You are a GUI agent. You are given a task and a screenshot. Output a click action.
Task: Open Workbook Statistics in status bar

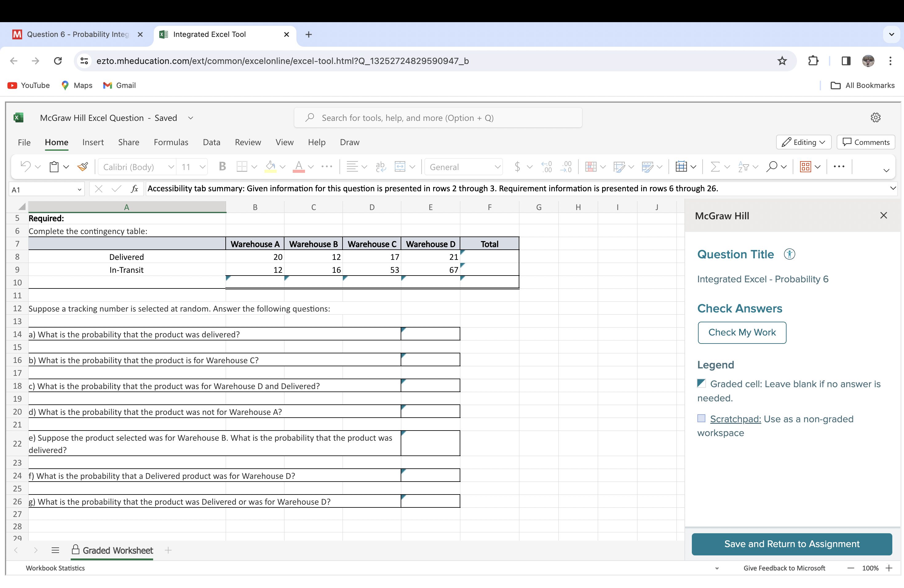(x=55, y=568)
